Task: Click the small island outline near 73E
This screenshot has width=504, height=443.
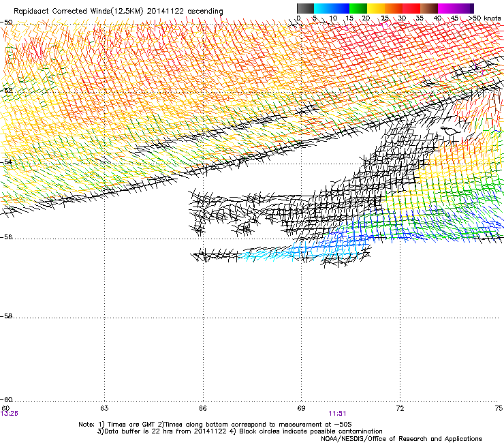Action: pyautogui.click(x=451, y=131)
